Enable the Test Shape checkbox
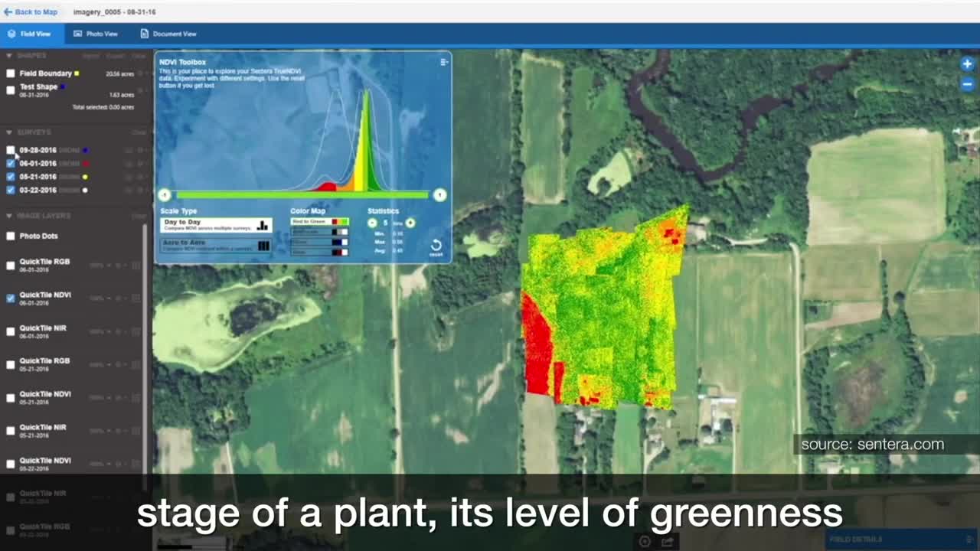 [x=11, y=90]
